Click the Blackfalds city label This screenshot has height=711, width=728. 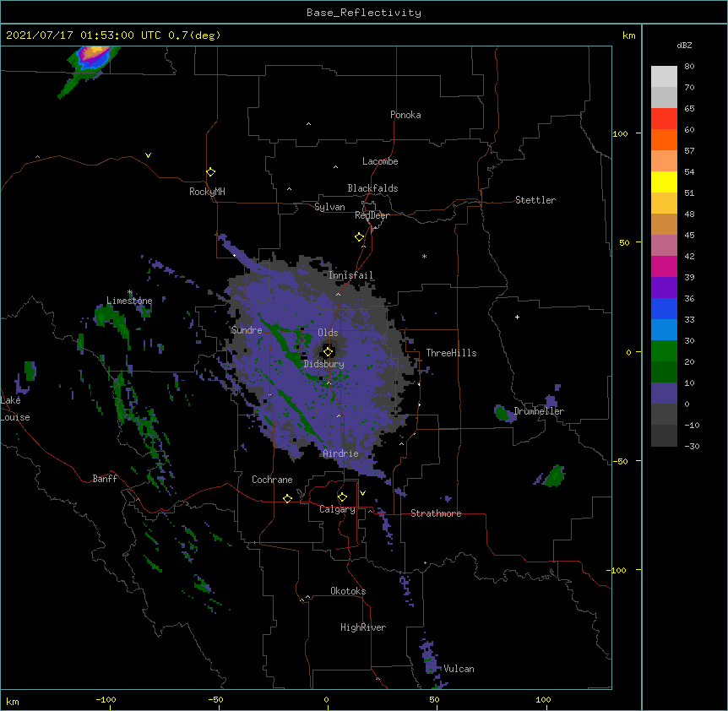tap(372, 188)
